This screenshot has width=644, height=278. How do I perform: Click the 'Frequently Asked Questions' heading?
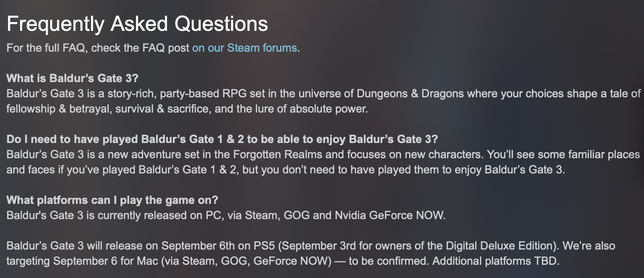(x=137, y=24)
